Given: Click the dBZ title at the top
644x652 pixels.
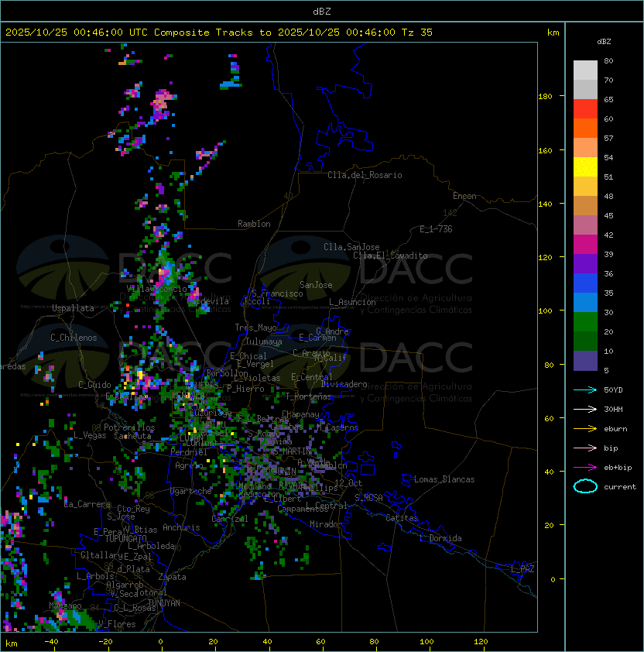Looking at the screenshot, I should point(322,11).
